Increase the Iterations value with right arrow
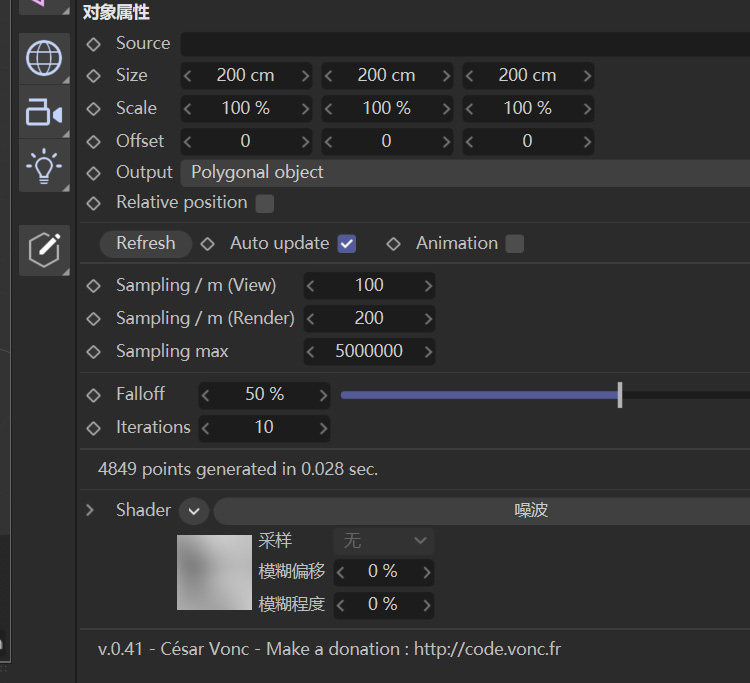The image size is (750, 683). coord(323,428)
